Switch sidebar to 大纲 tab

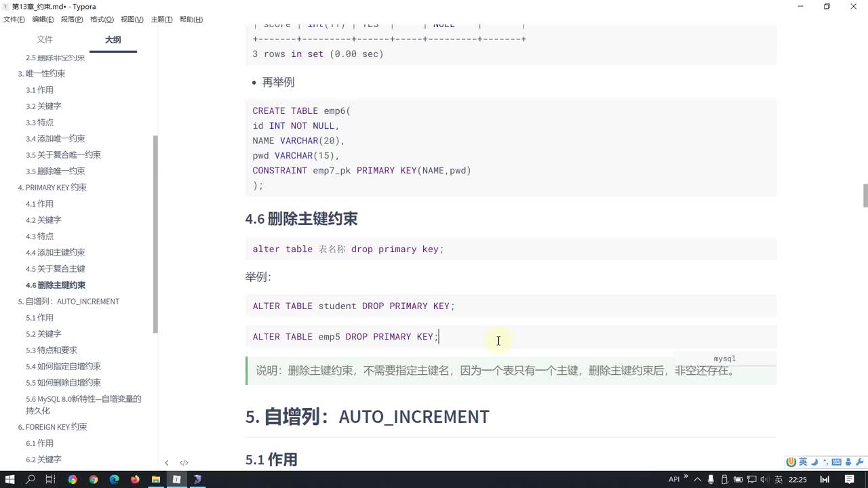pos(113,39)
